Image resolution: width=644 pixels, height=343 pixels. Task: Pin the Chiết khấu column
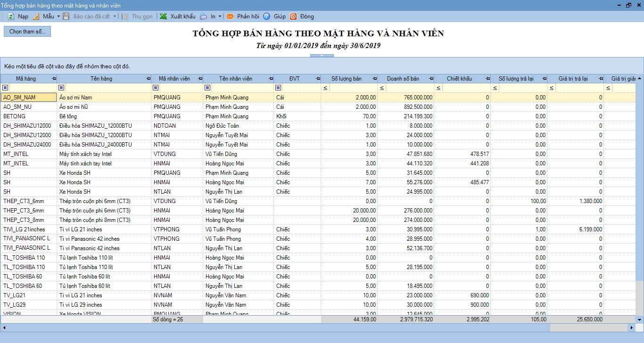[487, 79]
